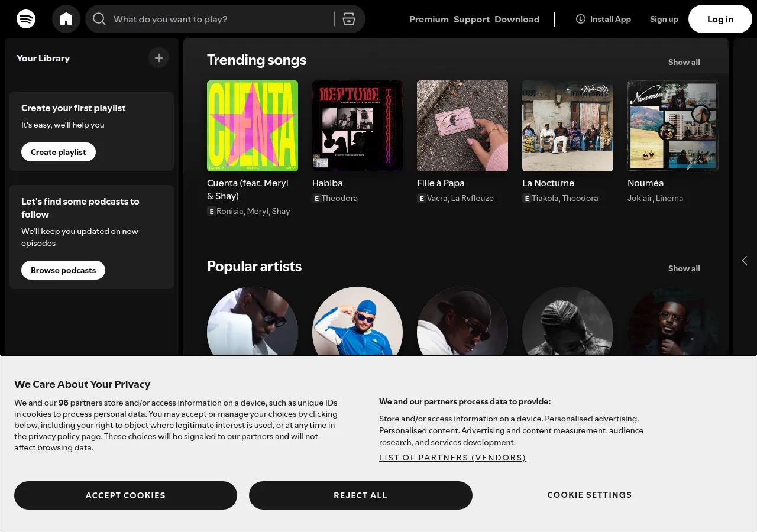The width and height of the screenshot is (757, 532).
Task: Open artist link "La Rvfleuze"
Action: point(473,199)
